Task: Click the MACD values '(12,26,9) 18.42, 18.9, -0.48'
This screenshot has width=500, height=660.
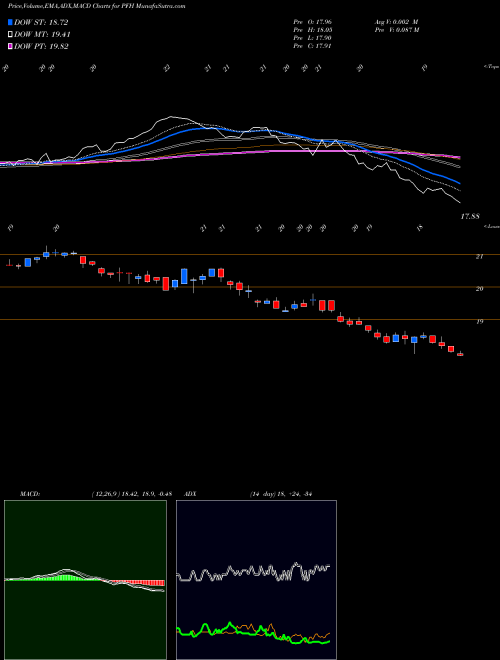Action: [131, 494]
